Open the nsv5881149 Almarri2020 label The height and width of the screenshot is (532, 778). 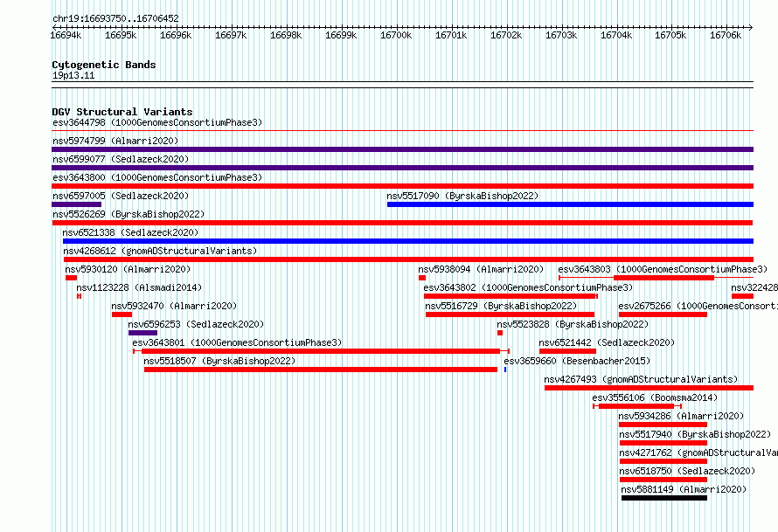coord(684,489)
